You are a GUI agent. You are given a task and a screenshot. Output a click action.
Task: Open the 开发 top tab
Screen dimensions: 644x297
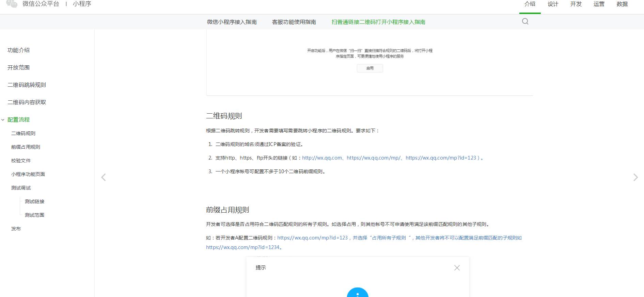coord(576,4)
